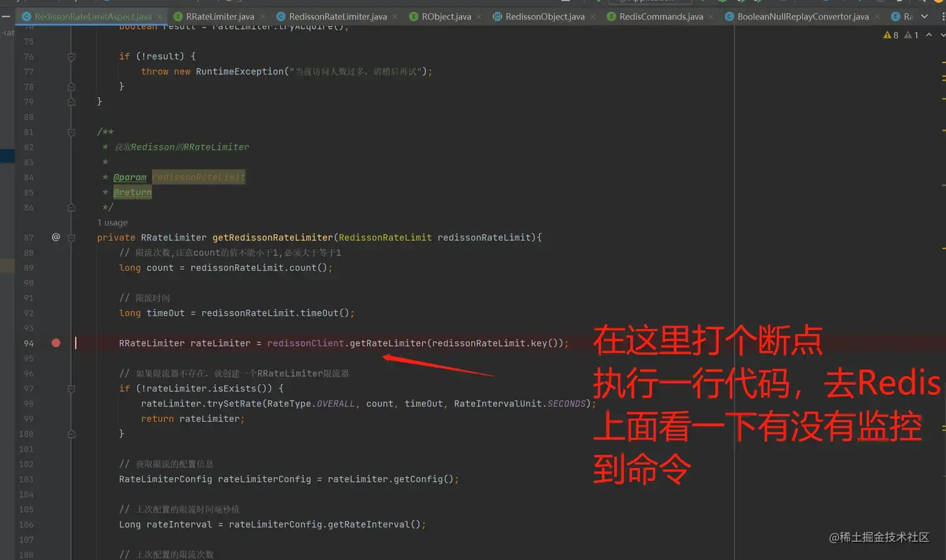Collapse the if-block fold arrow at line 97
Image resolution: width=946 pixels, height=560 pixels.
(71, 388)
